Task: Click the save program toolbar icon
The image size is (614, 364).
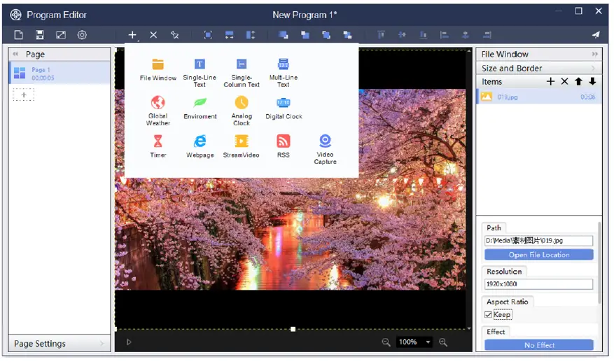Action: (x=40, y=35)
